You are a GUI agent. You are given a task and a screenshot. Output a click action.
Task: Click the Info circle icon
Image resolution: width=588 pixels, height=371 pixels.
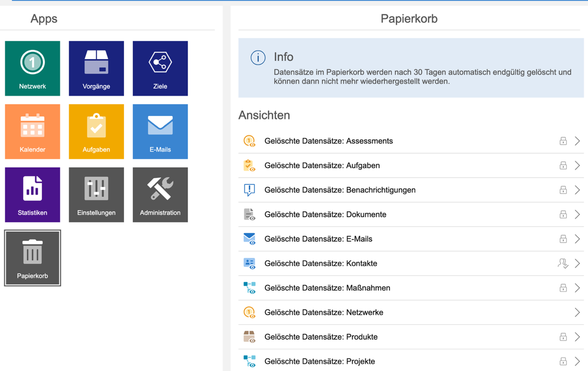point(258,58)
